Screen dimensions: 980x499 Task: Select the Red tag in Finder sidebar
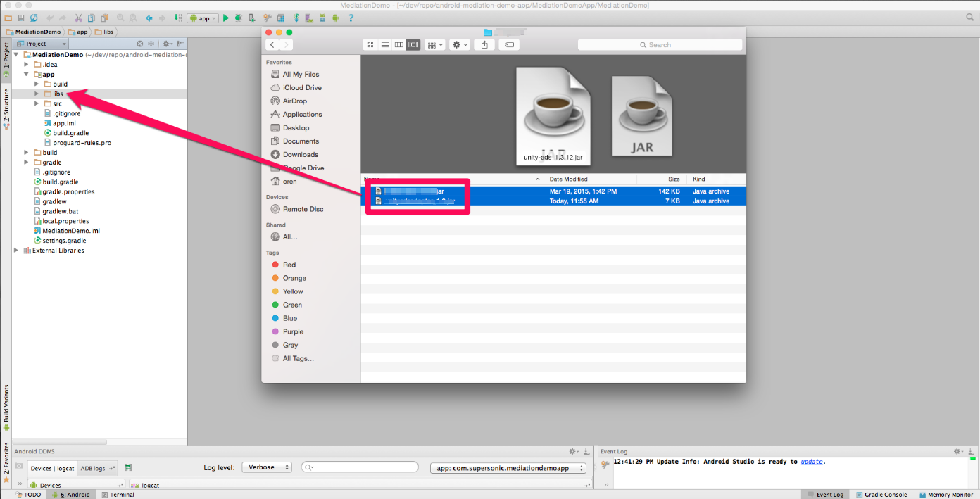point(287,265)
